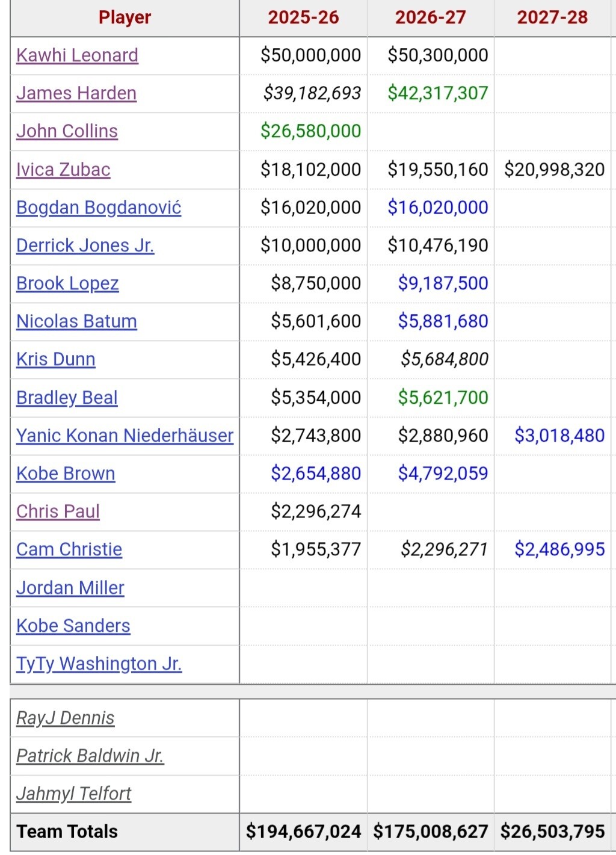The image size is (616, 855).
Task: Click the Kobe Brown link
Action: pyautogui.click(x=66, y=474)
